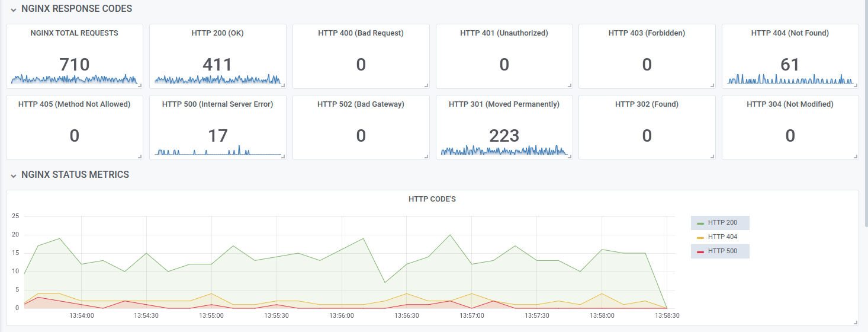Viewport: 868px width, 332px height.
Task: Open the HTTP CODE'S graph panel title
Action: 432,199
